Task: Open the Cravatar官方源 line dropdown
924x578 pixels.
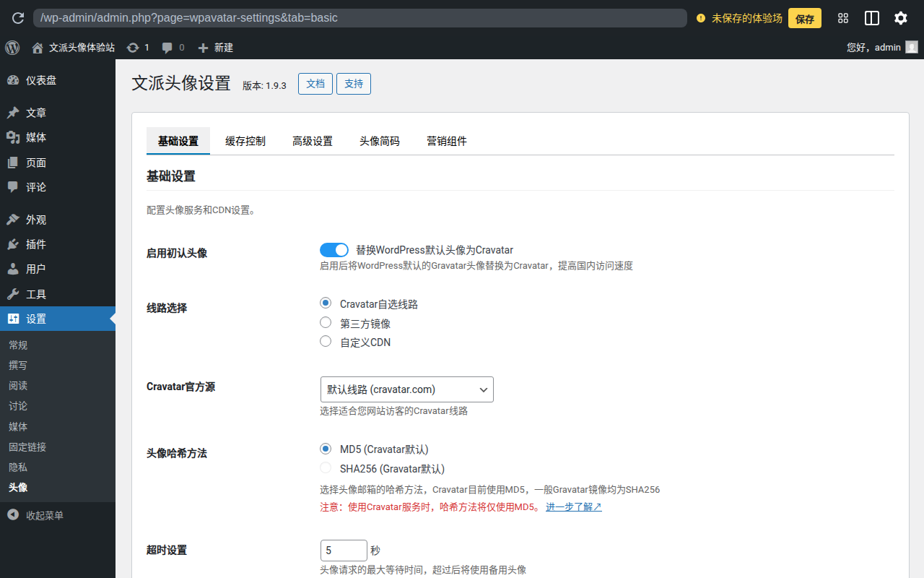Action: (x=406, y=389)
